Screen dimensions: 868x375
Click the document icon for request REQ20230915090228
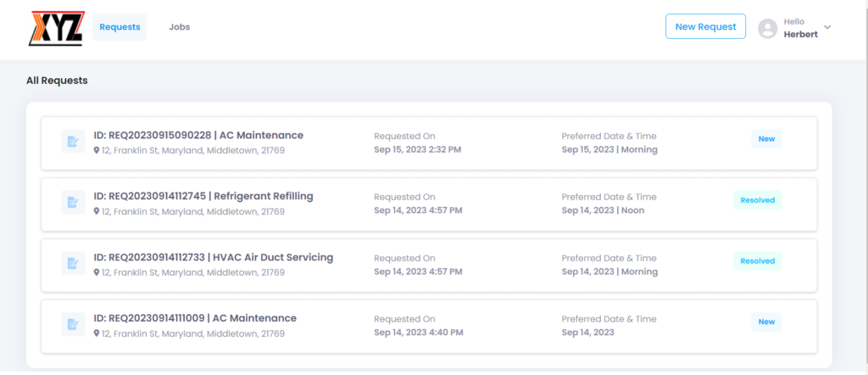click(x=73, y=142)
